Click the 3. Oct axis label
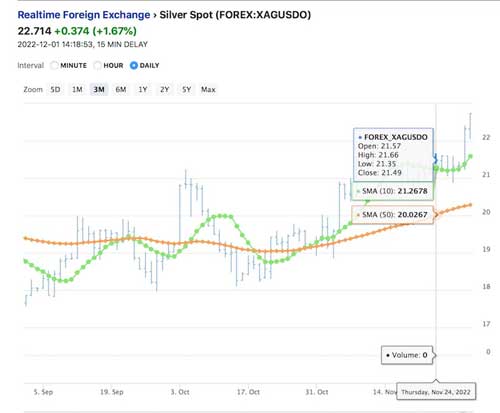 [x=180, y=392]
